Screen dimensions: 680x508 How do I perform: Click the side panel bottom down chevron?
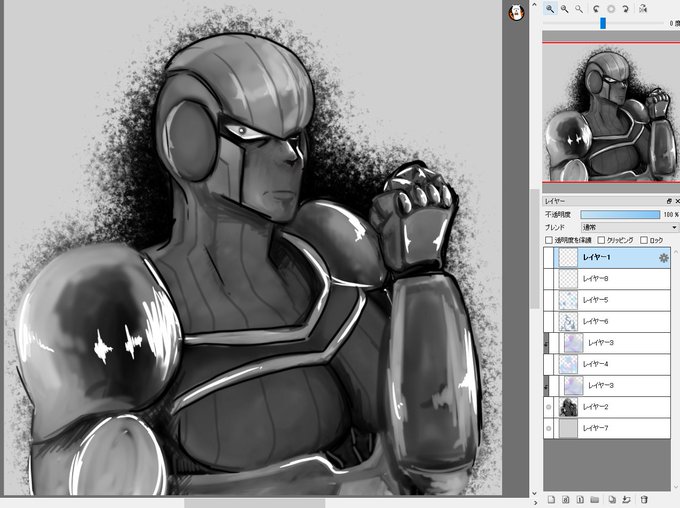[x=534, y=493]
